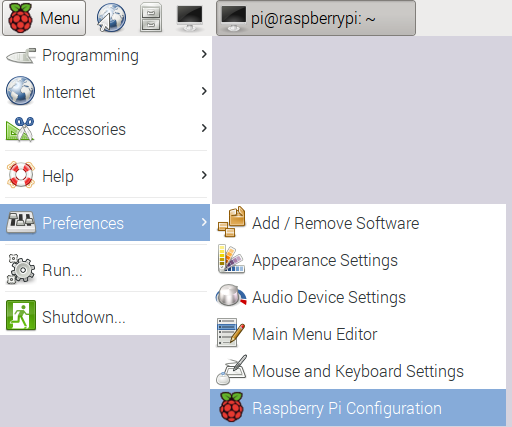Open the Help submenu
The image size is (512, 427).
(x=105, y=176)
